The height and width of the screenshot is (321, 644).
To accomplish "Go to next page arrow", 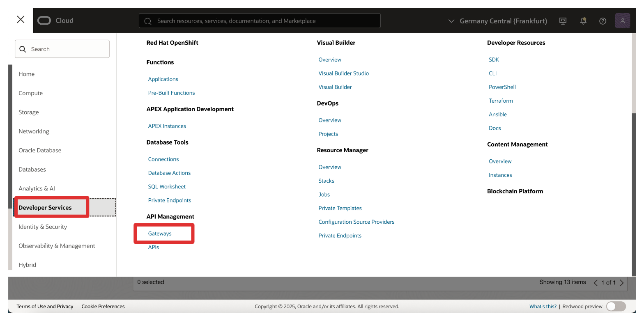I will 622,282.
